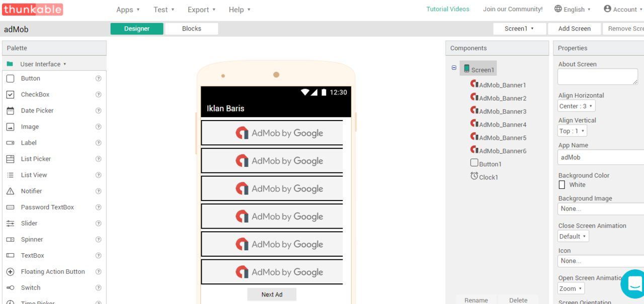Screen dimensions: 644x304
Task: Click the Add Screen button
Action: (574, 29)
